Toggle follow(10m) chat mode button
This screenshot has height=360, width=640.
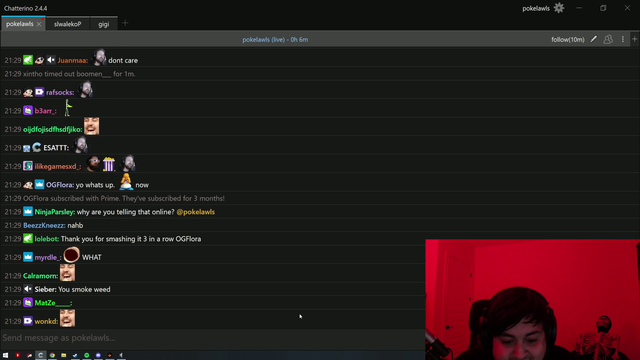568,40
